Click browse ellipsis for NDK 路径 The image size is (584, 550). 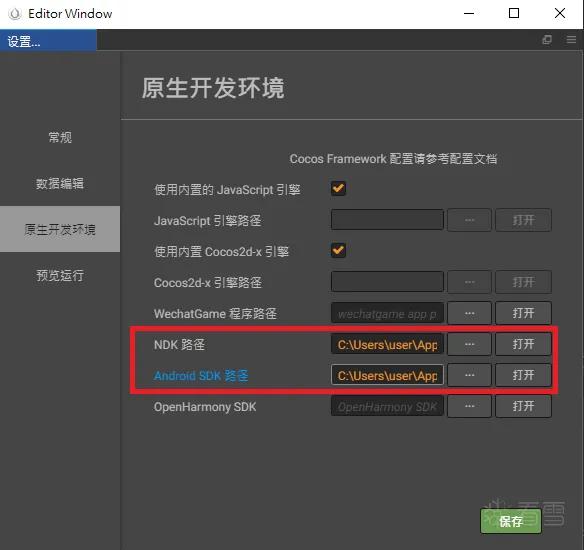(469, 344)
